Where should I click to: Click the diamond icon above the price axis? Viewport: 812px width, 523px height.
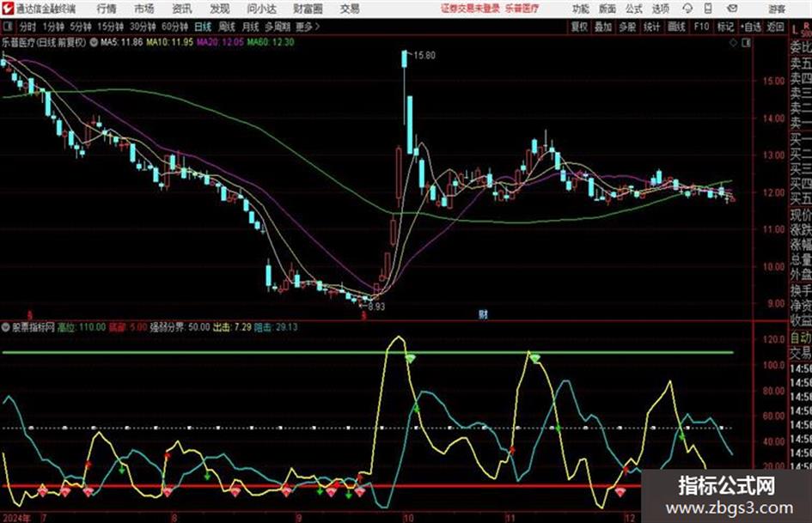point(733,43)
